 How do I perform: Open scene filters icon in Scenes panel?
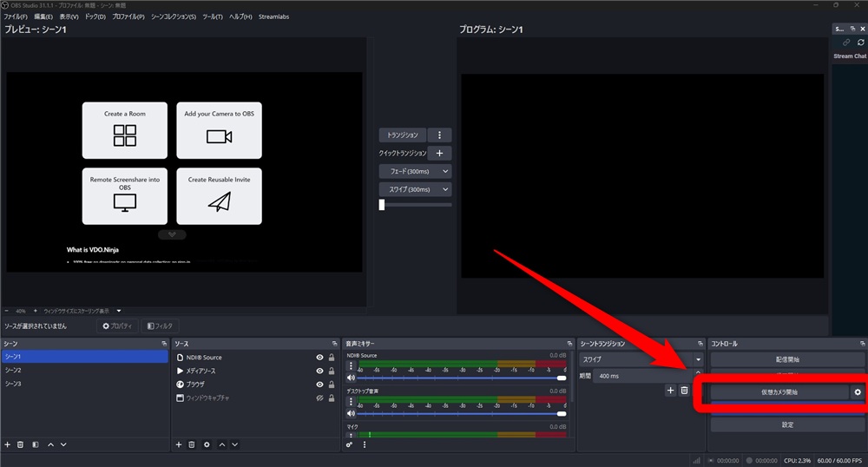[36, 444]
